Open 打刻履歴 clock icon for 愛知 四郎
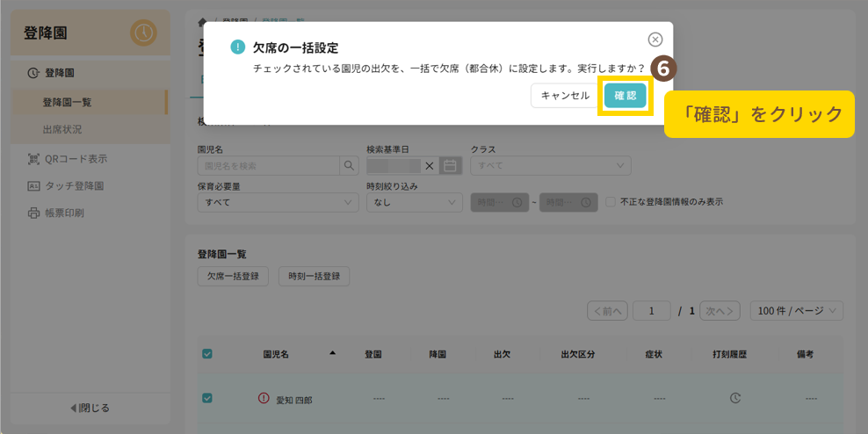 (x=735, y=398)
